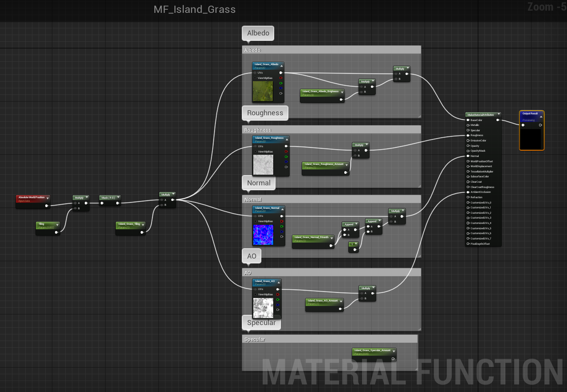
Task: Select the constant 1 node in Normal group
Action: tap(354, 247)
